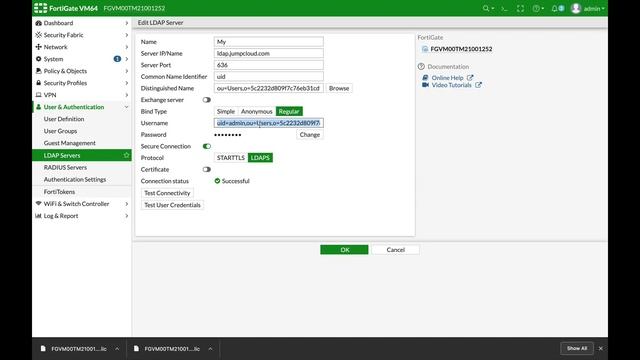Screen dimensions: 640x360
Task: Click favorite star on LDAP Servers
Action: pos(126,155)
